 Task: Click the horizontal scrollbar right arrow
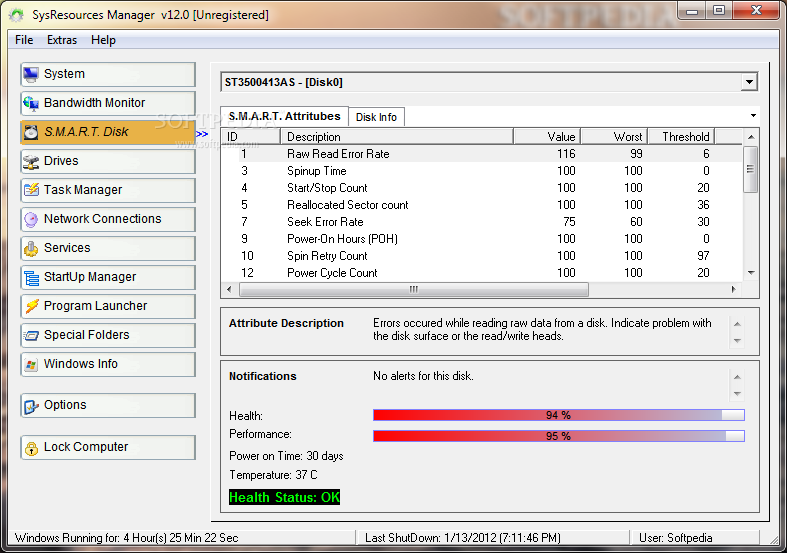click(x=734, y=290)
